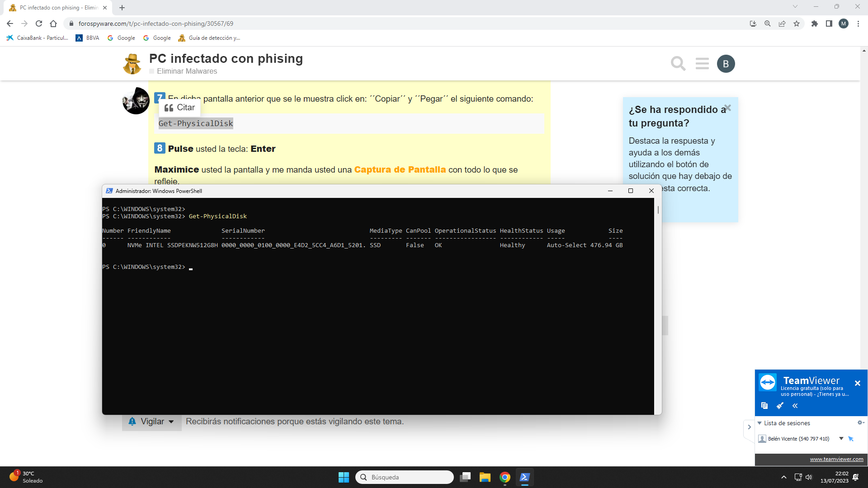Toggle remote control arrow for Belén Vicente
The image size is (868, 488).
coord(851,439)
